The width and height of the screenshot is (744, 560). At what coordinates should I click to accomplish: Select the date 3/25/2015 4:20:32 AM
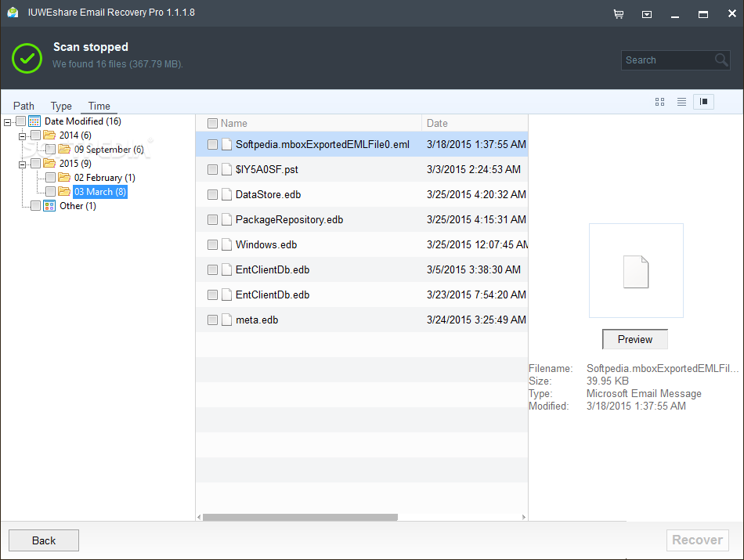point(476,194)
